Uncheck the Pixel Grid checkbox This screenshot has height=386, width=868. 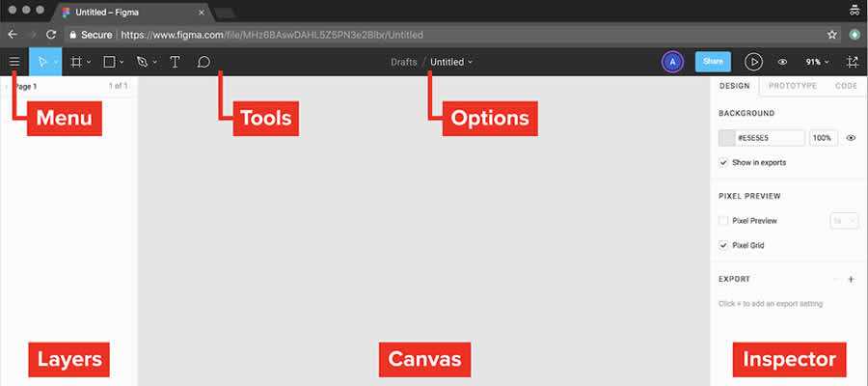coord(723,246)
